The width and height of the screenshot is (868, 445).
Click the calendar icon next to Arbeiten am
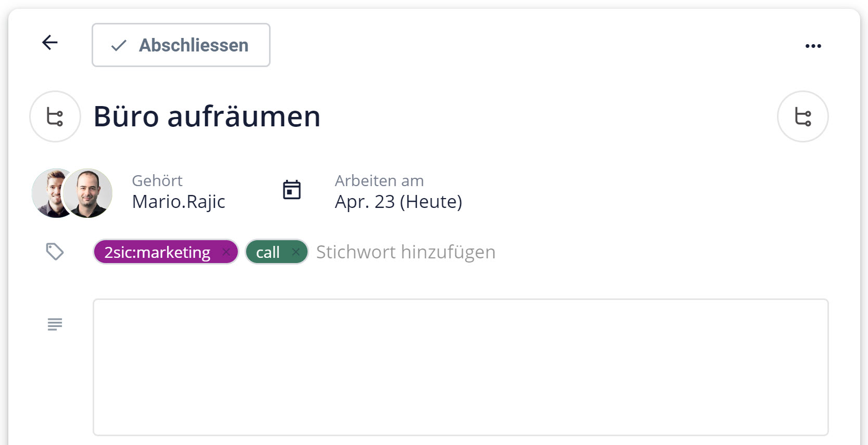pyautogui.click(x=292, y=190)
